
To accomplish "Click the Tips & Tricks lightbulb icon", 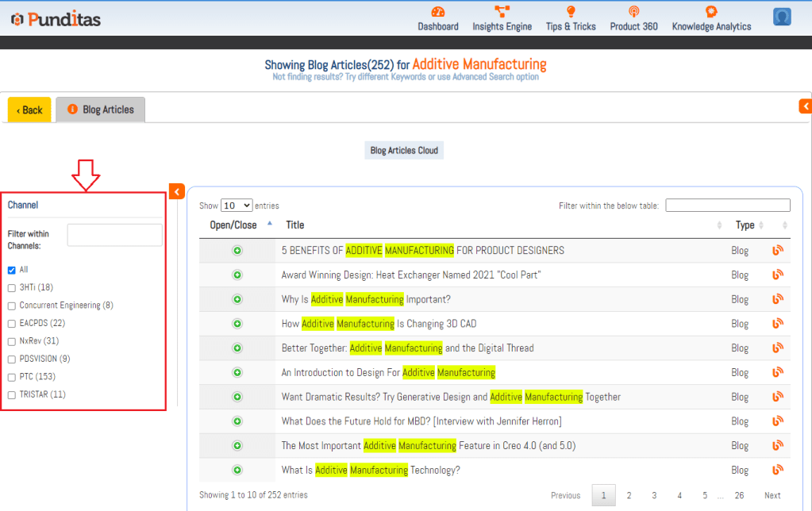I will 570,12.
